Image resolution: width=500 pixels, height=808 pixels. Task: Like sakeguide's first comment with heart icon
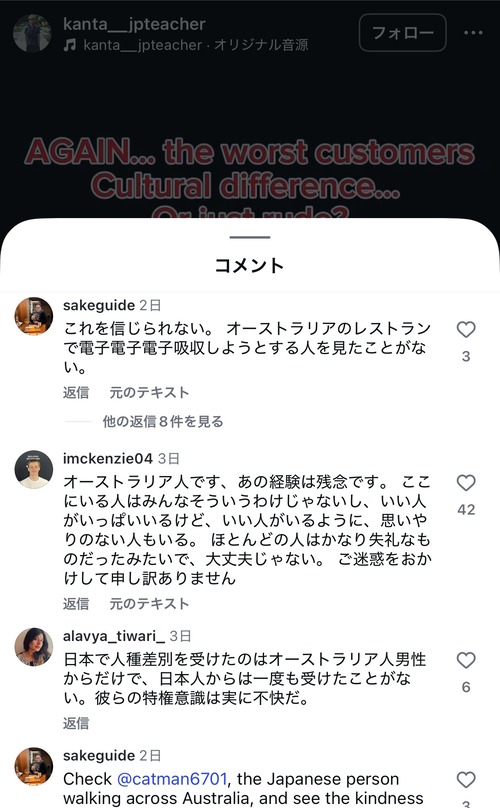(466, 329)
